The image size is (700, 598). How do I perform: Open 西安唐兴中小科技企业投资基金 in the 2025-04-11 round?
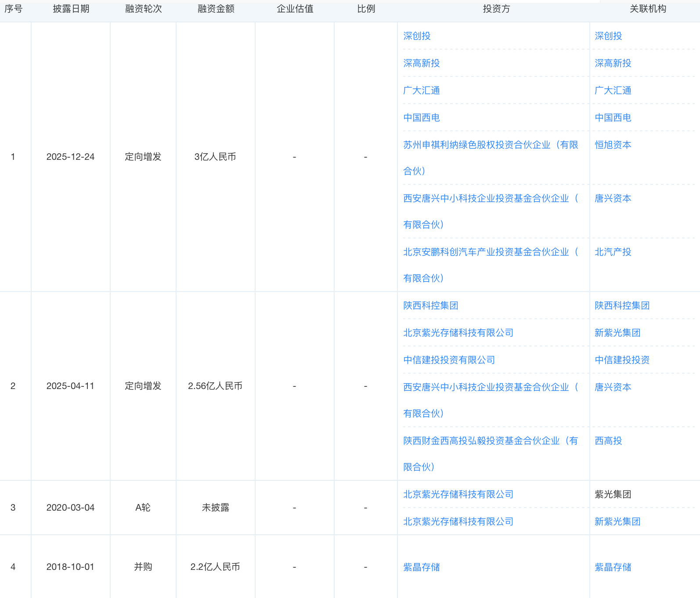pyautogui.click(x=491, y=400)
